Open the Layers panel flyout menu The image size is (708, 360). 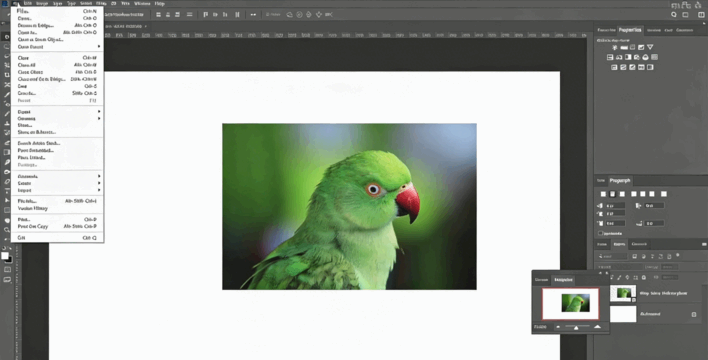[704, 244]
